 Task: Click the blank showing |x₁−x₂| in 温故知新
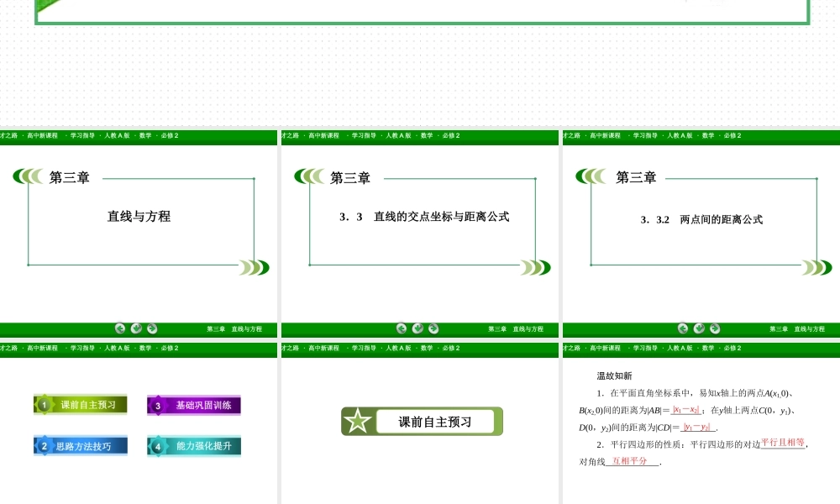686,409
